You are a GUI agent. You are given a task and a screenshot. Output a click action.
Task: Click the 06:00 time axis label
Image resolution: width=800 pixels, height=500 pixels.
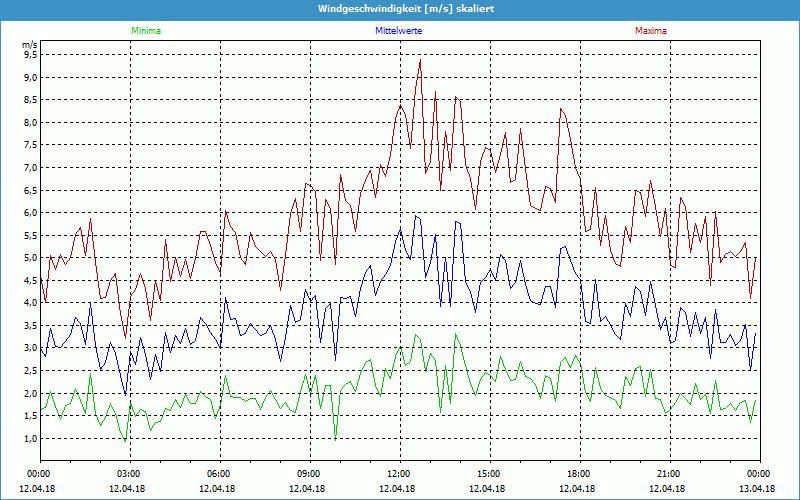tap(220, 474)
